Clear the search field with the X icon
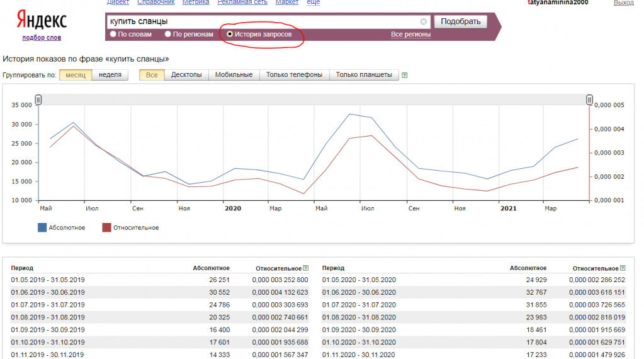Viewport: 644px width, 359px height. click(x=423, y=22)
